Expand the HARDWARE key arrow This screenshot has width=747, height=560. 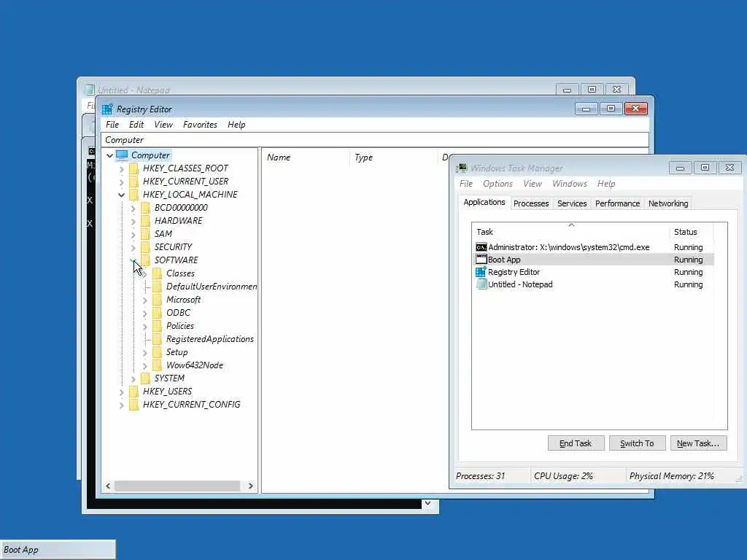133,222
